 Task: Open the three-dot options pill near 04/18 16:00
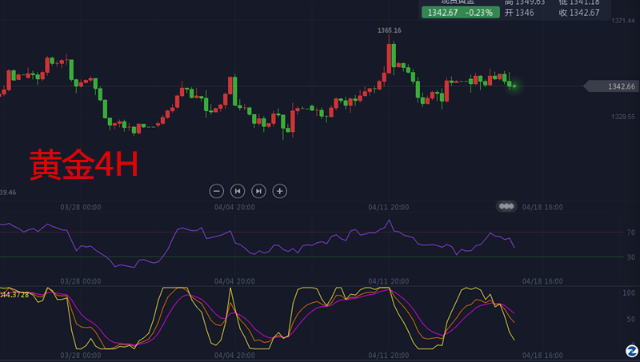pyautogui.click(x=507, y=207)
